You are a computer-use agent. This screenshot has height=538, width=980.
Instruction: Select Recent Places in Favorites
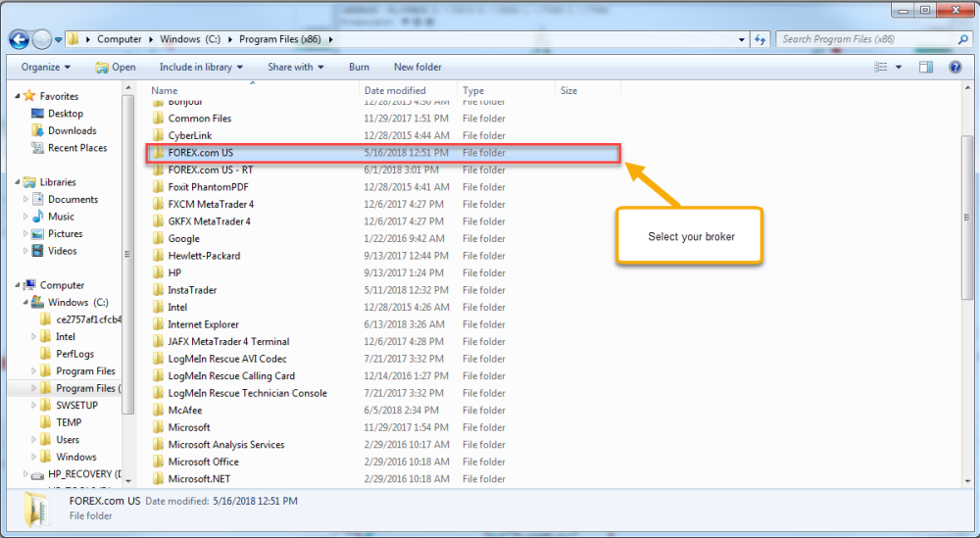pos(77,148)
